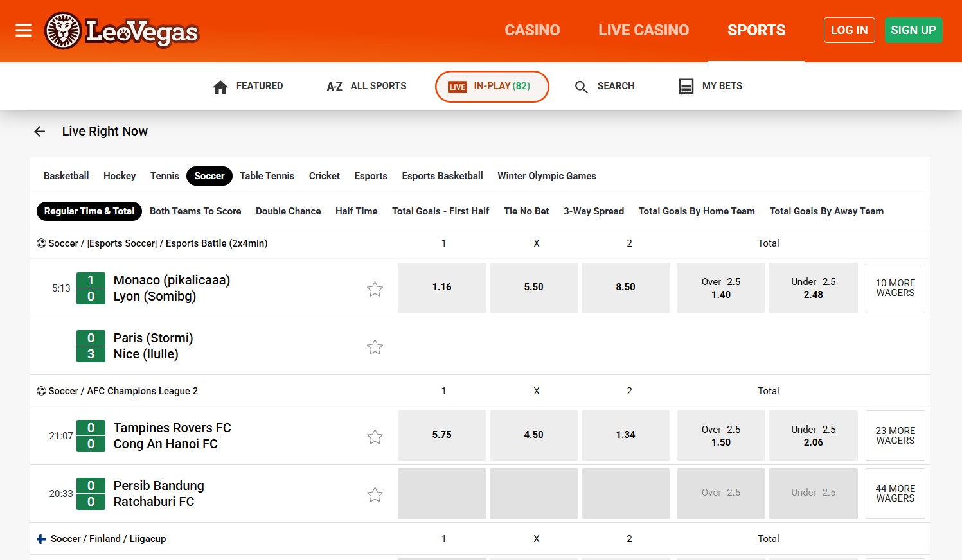The height and width of the screenshot is (560, 962).
Task: Click the soccer ball icon beside AFC Champions League 2
Action: (40, 390)
